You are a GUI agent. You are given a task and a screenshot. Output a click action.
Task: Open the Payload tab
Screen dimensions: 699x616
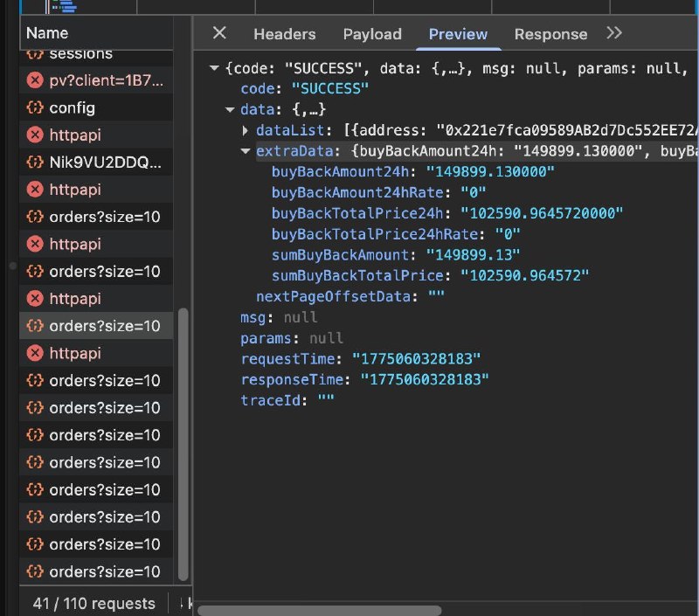click(372, 34)
